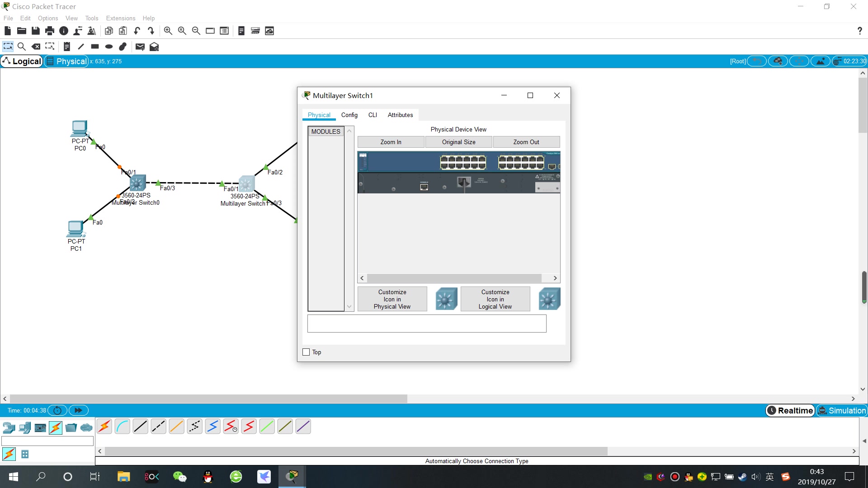The width and height of the screenshot is (868, 488).
Task: Click the Original Size button
Action: click(458, 141)
